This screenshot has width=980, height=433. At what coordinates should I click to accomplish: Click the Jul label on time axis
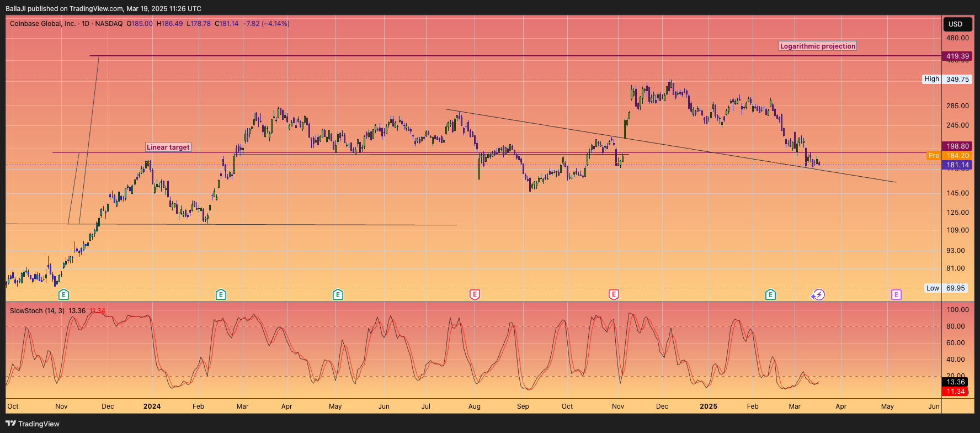click(x=426, y=406)
